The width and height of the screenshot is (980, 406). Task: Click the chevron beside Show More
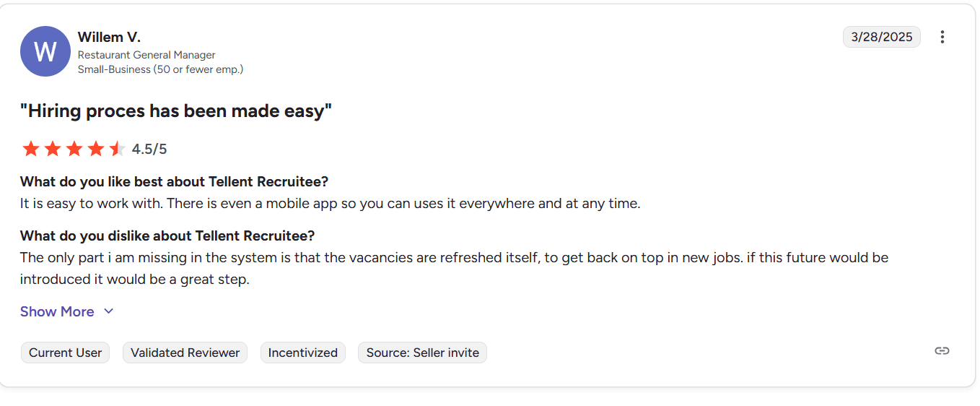(109, 311)
